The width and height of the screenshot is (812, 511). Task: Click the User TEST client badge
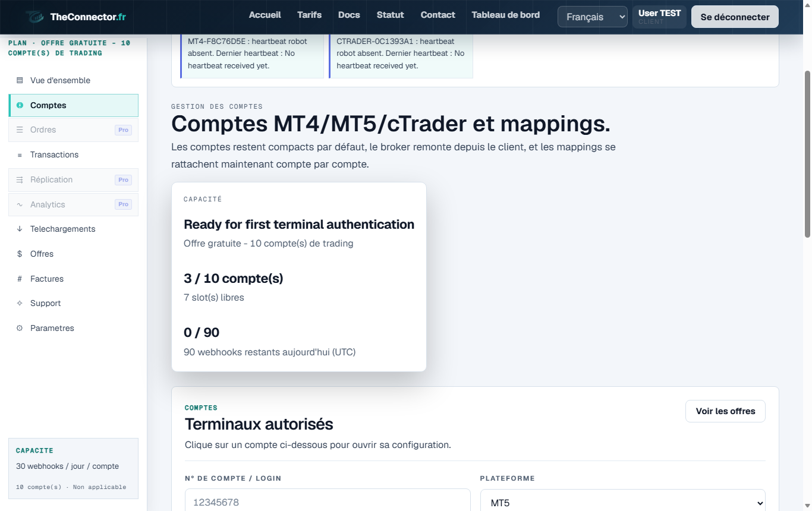point(659,17)
